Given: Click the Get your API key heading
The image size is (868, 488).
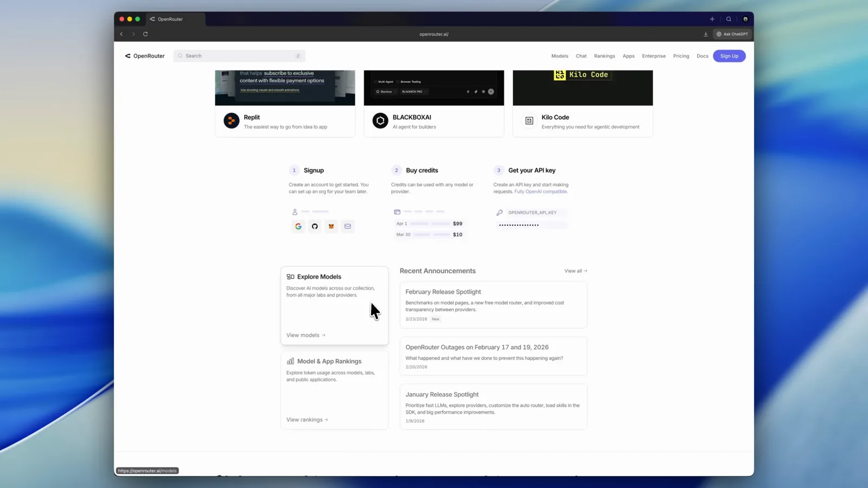Looking at the screenshot, I should pyautogui.click(x=532, y=170).
